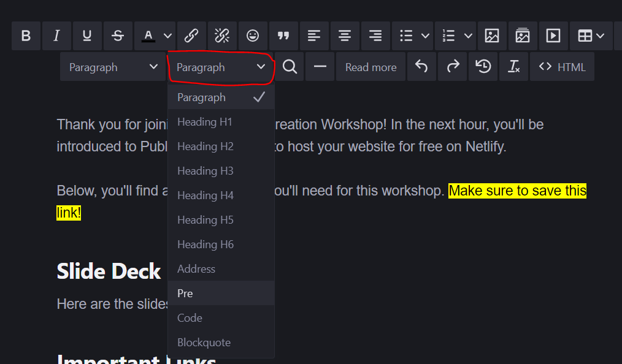The height and width of the screenshot is (364, 622).
Task: Select Heading H2 from the list
Action: pos(205,146)
